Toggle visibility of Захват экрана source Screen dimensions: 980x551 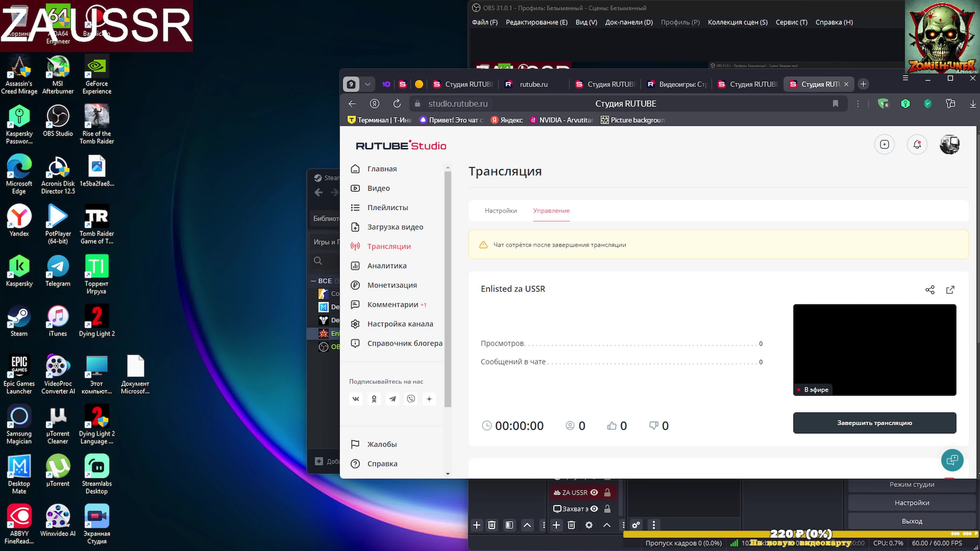point(594,509)
